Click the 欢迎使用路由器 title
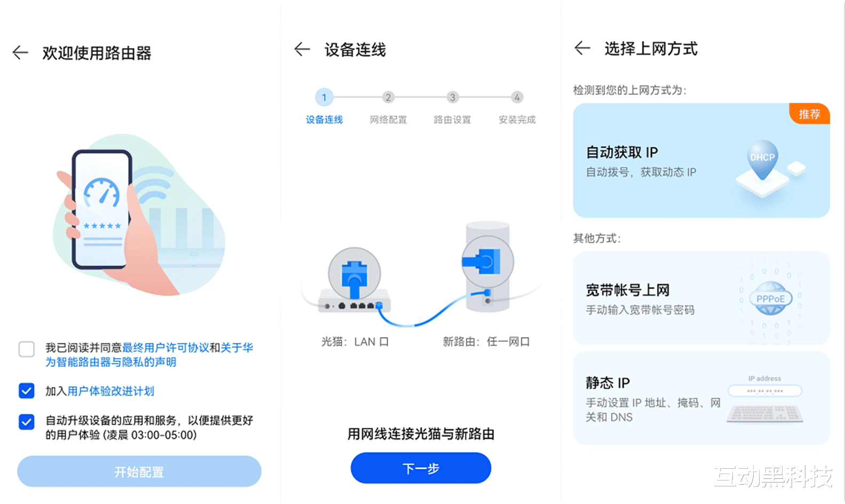This screenshot has width=845, height=504. [97, 53]
